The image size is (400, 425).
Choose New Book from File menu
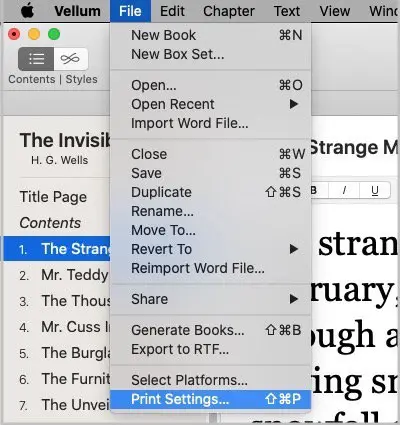point(210,35)
